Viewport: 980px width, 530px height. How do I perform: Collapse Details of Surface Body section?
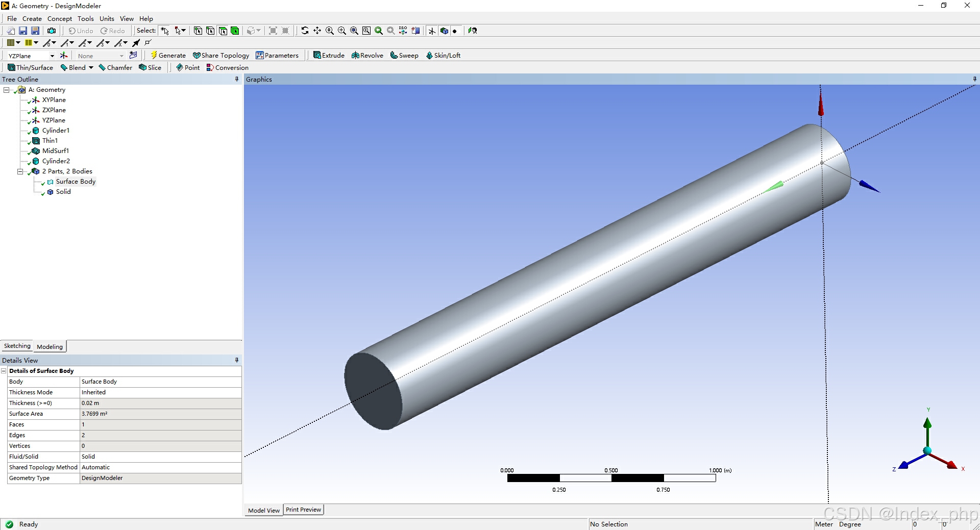[4, 371]
